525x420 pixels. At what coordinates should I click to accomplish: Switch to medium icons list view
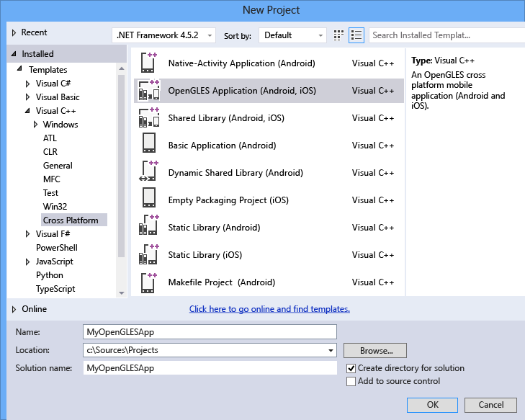356,35
